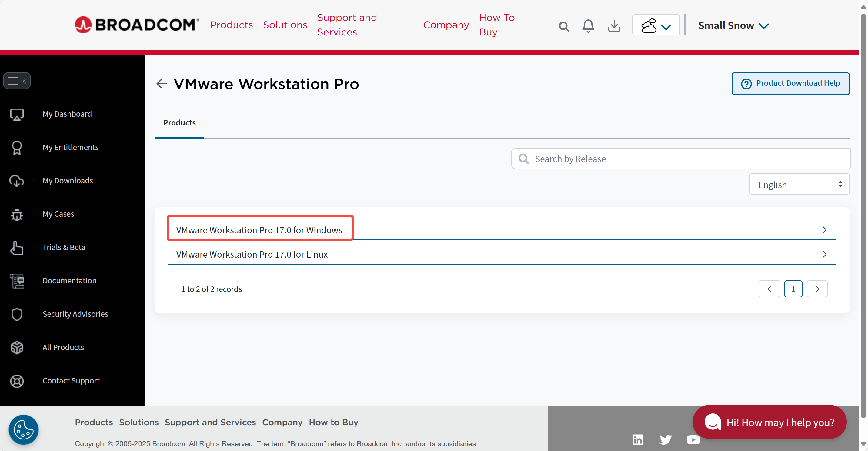Screen dimensions: 868x451
Task: Open Company in top navigation
Action: click(x=446, y=25)
